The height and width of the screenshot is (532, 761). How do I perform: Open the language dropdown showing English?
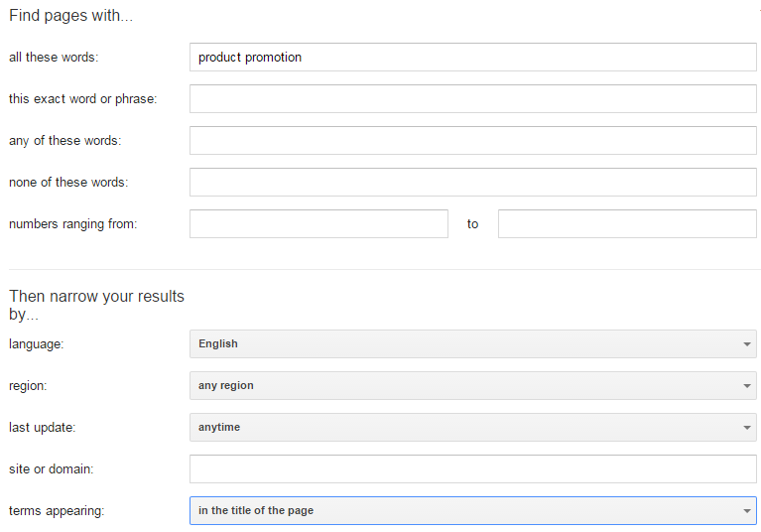pos(472,344)
